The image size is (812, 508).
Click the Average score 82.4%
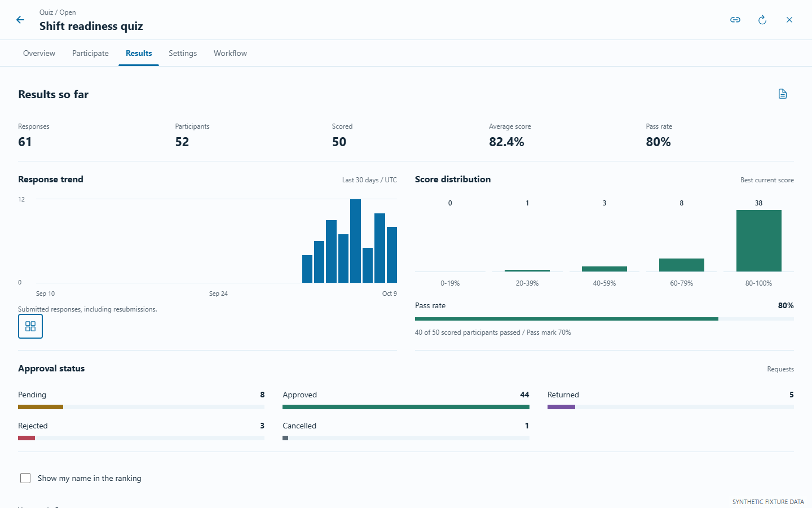[506, 142]
